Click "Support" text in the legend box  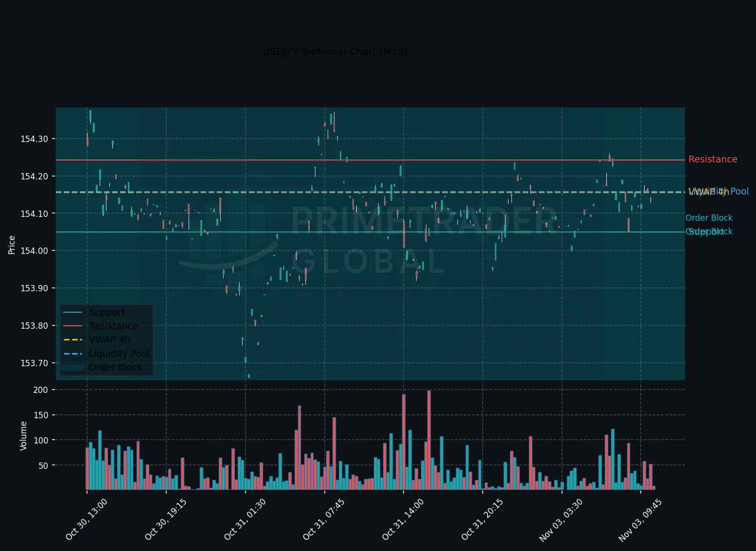(x=107, y=313)
